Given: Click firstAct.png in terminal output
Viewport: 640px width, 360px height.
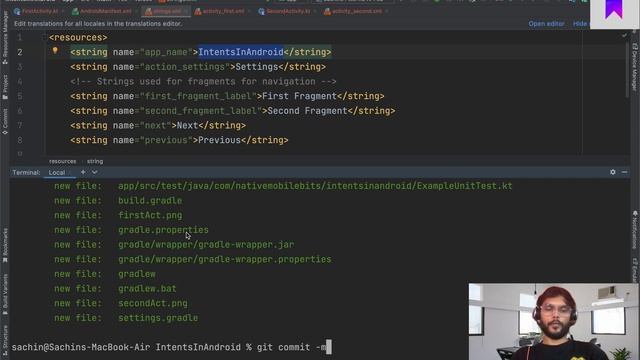Looking at the screenshot, I should [x=150, y=216].
